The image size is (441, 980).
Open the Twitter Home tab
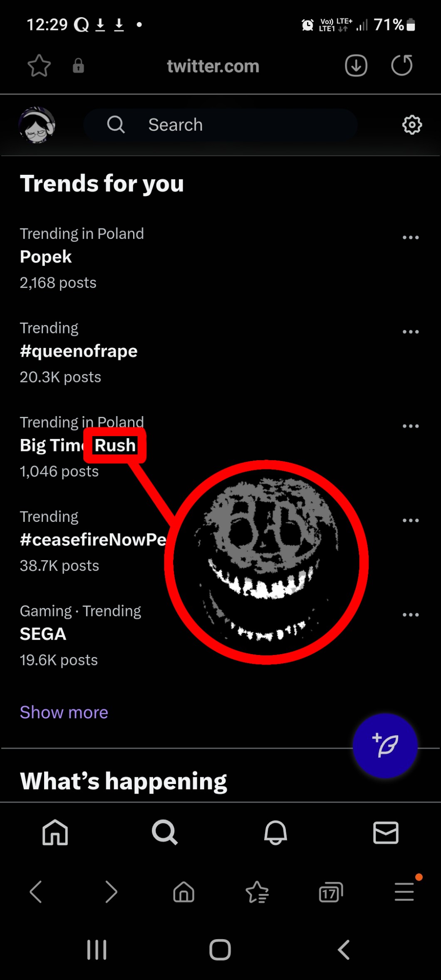pyautogui.click(x=55, y=833)
